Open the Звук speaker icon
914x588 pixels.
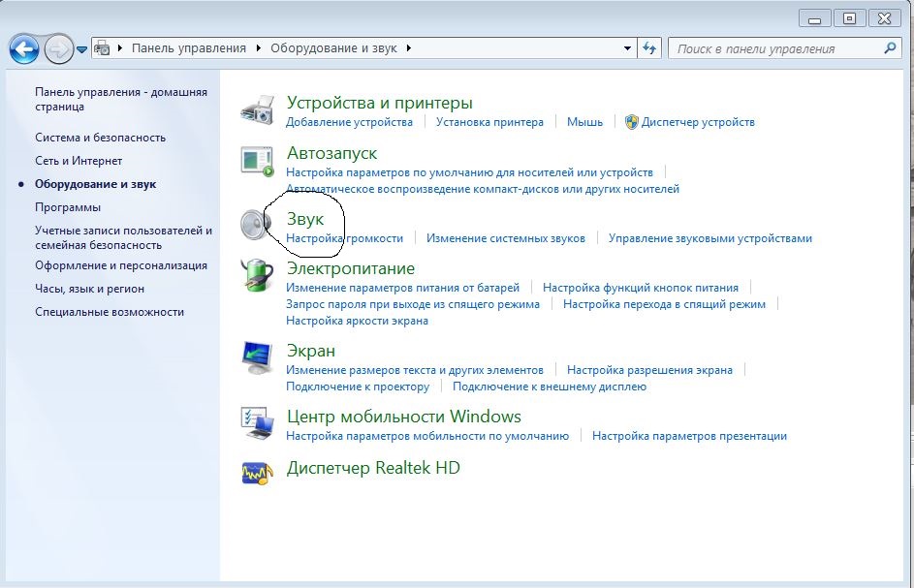coord(257,225)
